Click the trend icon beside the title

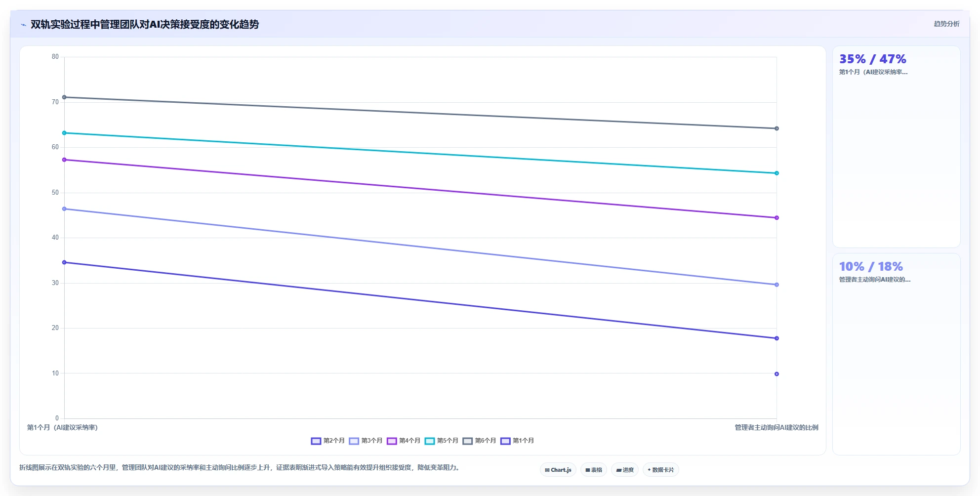[x=23, y=25]
